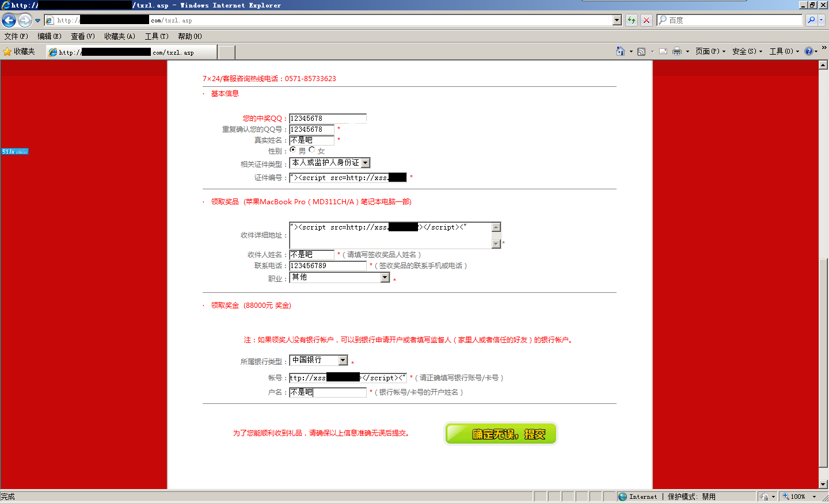Image resolution: width=829 pixels, height=504 pixels.
Task: Refresh the page with green arrows
Action: click(632, 20)
